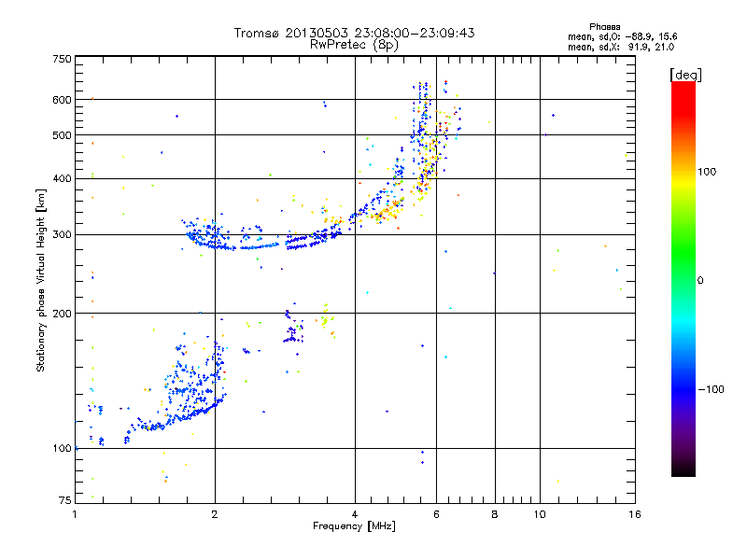This screenshot has height=560, width=747.
Task: Click the colorbar tick label '100'
Action: tap(707, 172)
